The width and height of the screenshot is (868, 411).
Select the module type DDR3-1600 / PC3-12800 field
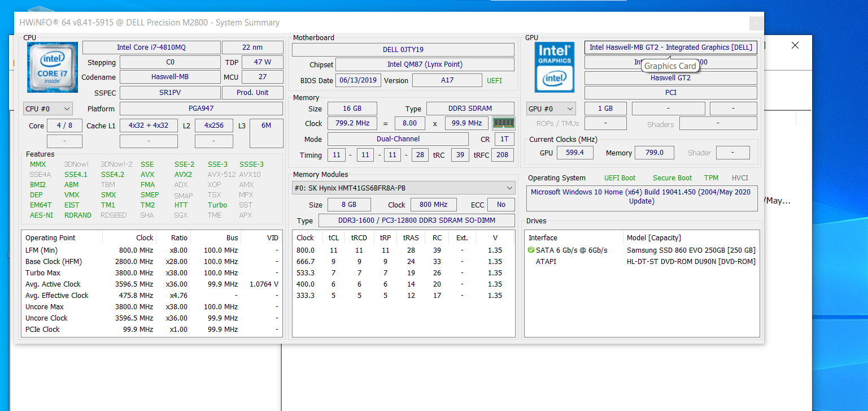[417, 220]
